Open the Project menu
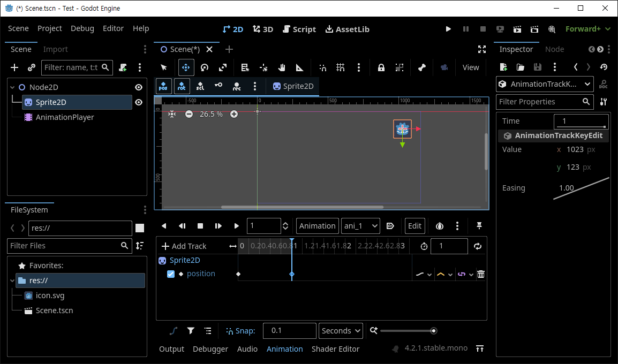 (50, 28)
